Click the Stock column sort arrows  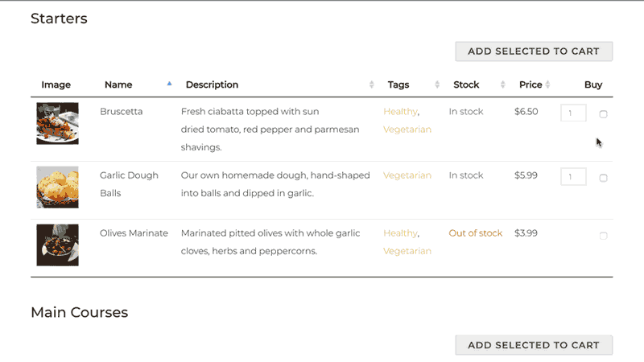tap(502, 84)
